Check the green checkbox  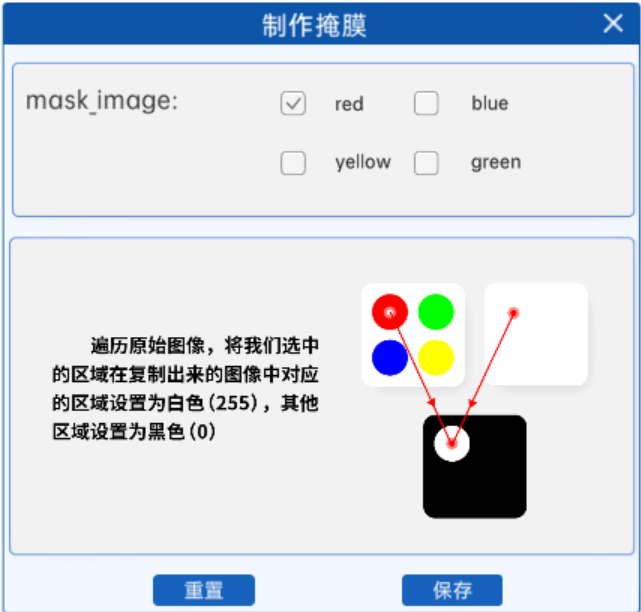pyautogui.click(x=426, y=163)
